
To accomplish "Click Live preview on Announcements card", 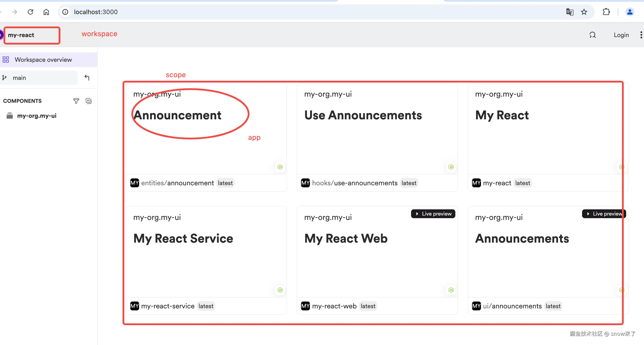I will pos(604,214).
